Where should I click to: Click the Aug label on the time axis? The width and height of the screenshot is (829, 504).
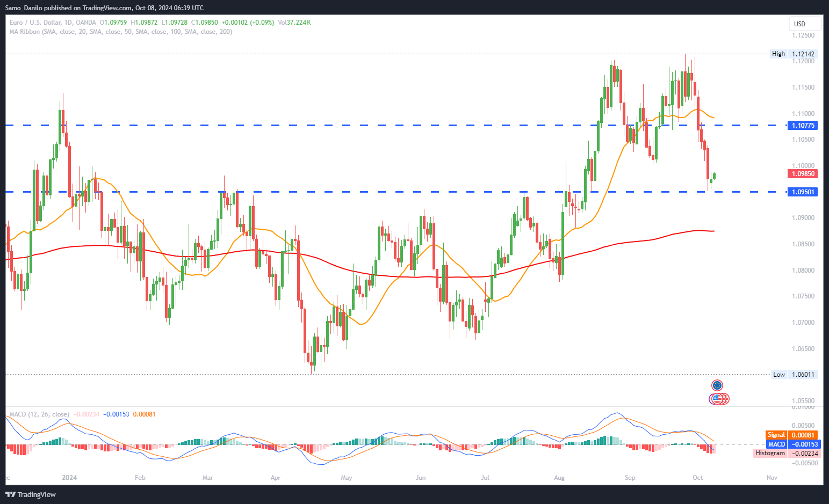[x=559, y=478]
